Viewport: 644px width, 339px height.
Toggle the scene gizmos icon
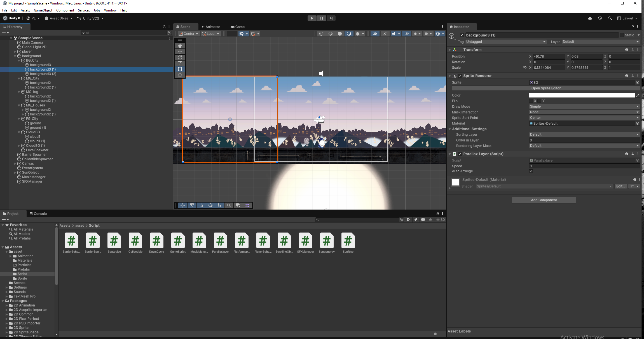tap(438, 34)
